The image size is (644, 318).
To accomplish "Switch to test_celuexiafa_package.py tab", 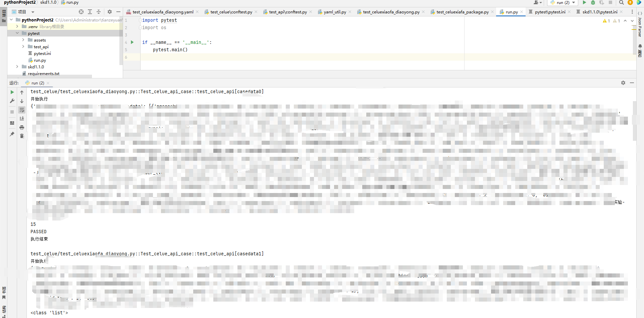I will [x=463, y=12].
